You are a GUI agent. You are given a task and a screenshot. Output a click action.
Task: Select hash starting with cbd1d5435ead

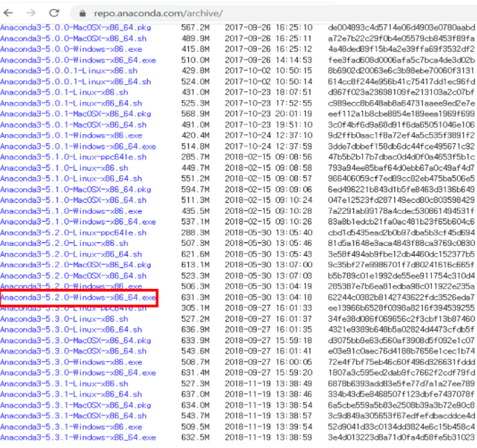pyautogui.click(x=401, y=233)
